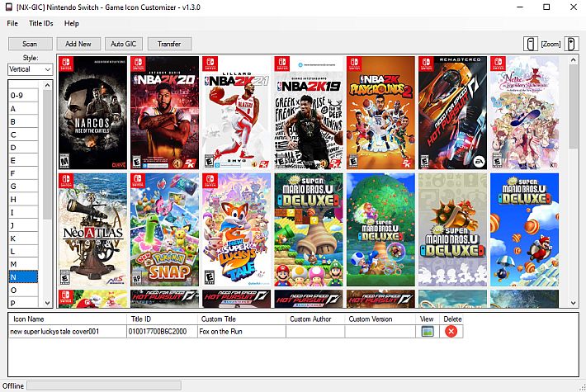Select the Mario Bros U Deluxe Bowser cover
Viewport: 586px width, 392px height.
pyautogui.click(x=452, y=229)
